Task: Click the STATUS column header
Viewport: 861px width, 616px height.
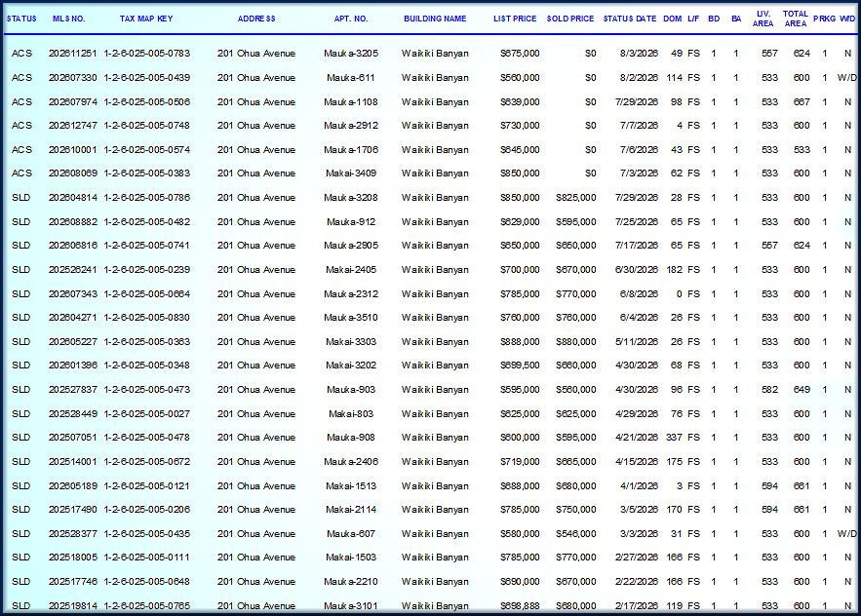Action: pyautogui.click(x=21, y=19)
